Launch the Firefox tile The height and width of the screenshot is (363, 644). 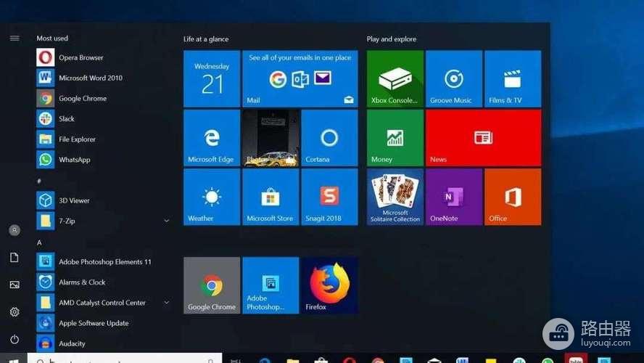click(x=329, y=285)
